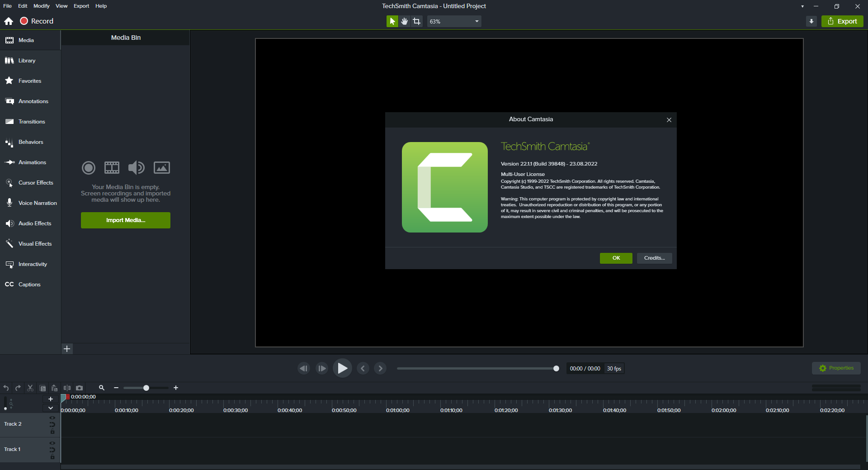This screenshot has width=868, height=470.
Task: Play the timeline preview
Action: 342,368
